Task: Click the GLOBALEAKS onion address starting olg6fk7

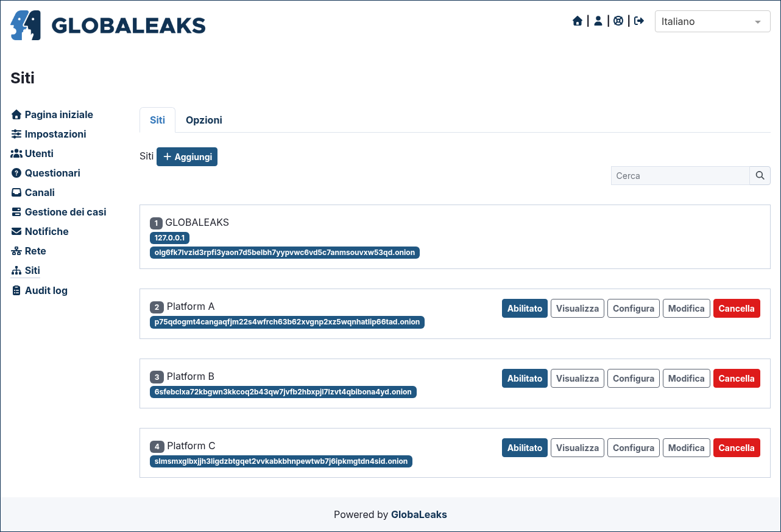Action: click(x=284, y=252)
